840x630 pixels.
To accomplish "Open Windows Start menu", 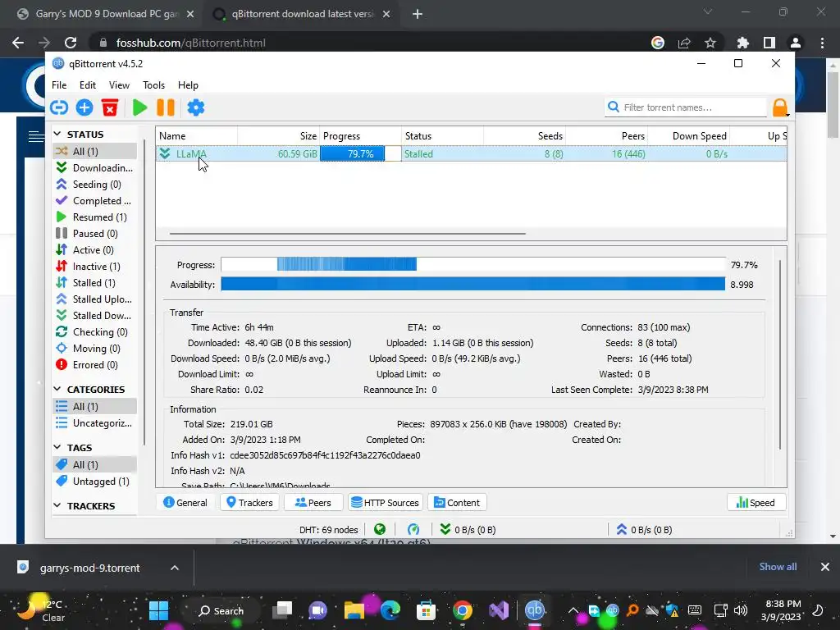I will tap(158, 610).
